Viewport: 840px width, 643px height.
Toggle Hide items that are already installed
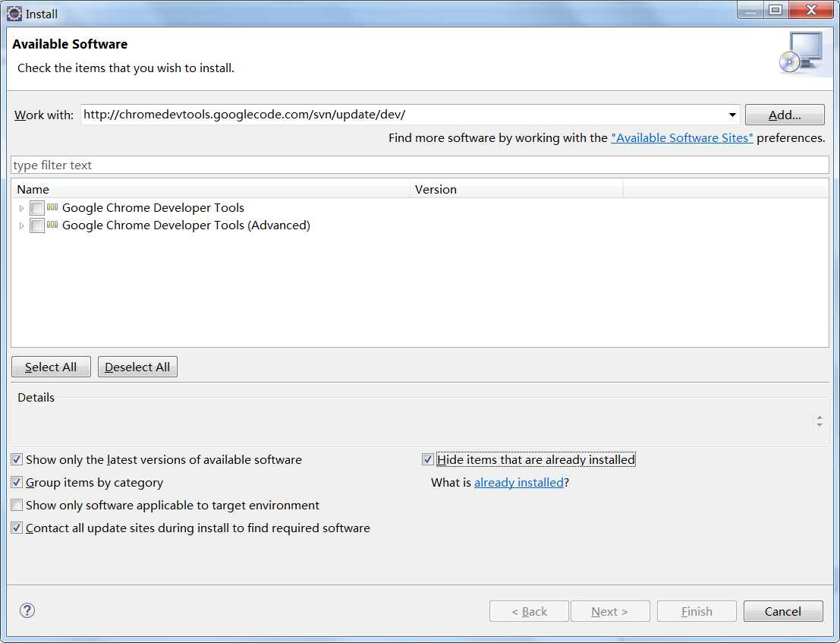point(427,459)
